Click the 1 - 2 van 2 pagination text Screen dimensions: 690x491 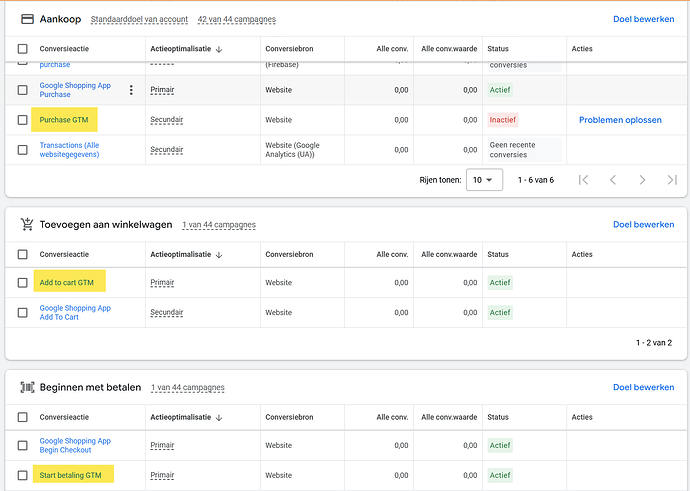tap(654, 343)
